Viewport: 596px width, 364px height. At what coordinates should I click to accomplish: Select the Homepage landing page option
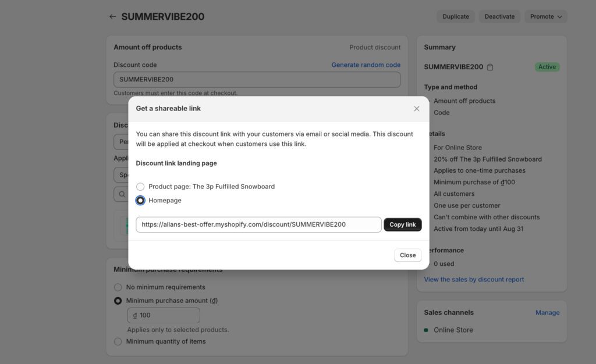[140, 201]
